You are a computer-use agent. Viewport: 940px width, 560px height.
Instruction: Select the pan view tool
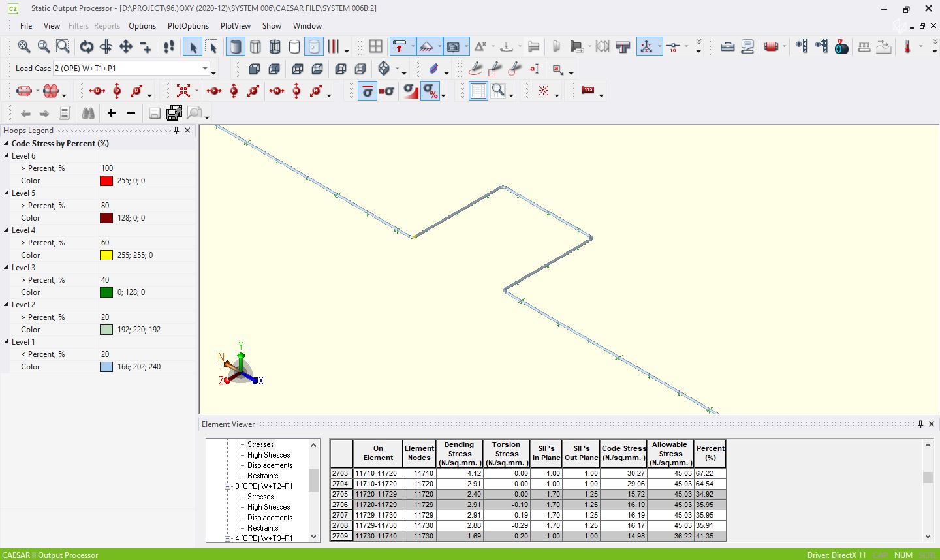point(125,46)
